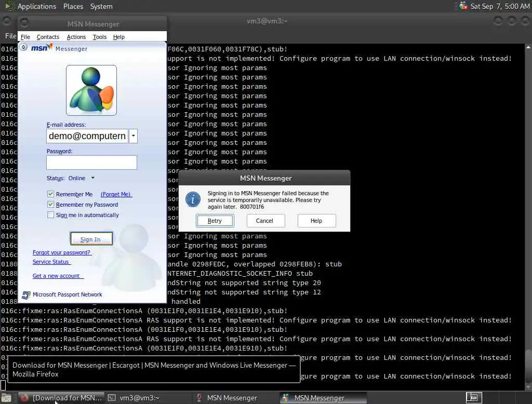Toggle Remember my Password checkbox
Image resolution: width=532 pixels, height=404 pixels.
tap(50, 205)
